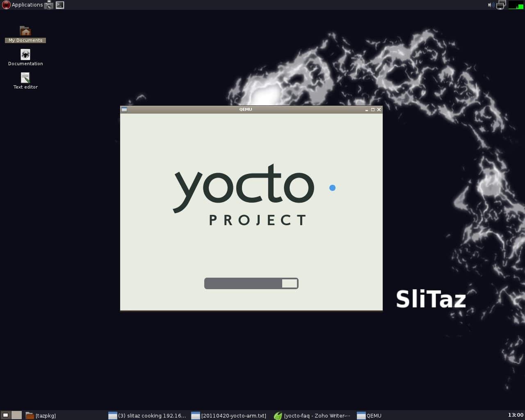This screenshot has height=420, width=525.
Task: Open the Documentation desktop icon
Action: point(25,55)
